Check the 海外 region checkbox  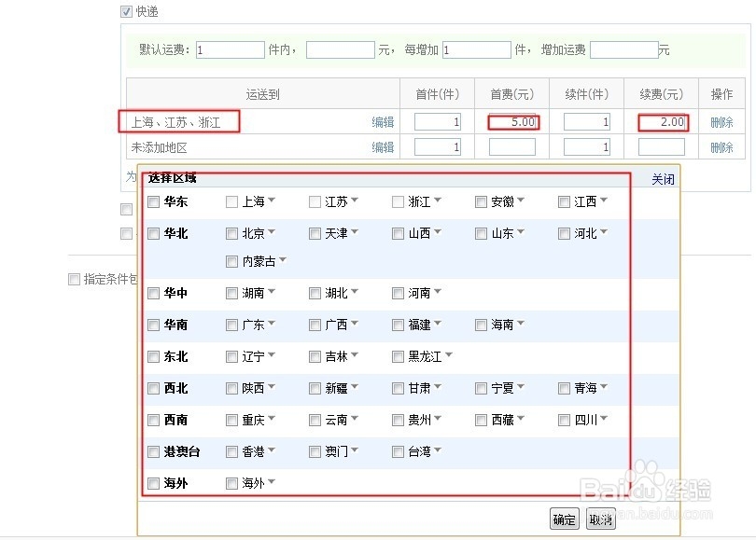tap(153, 483)
